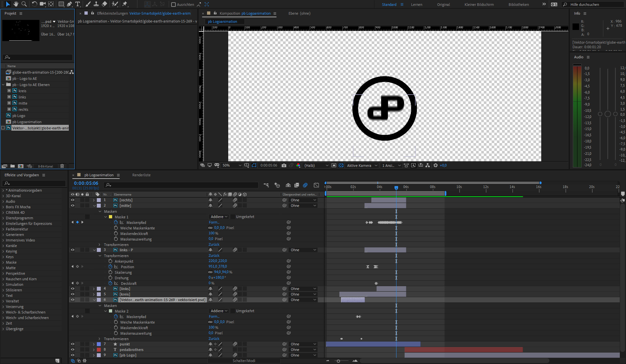626x364 pixels.
Task: Open the Effekteinstellungen panel tab
Action: (144, 13)
